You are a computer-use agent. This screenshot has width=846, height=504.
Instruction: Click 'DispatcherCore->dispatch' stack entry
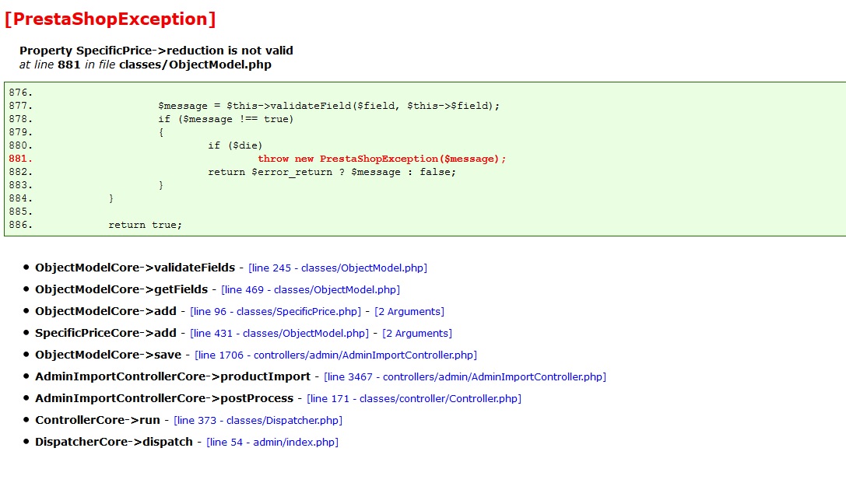coord(114,442)
